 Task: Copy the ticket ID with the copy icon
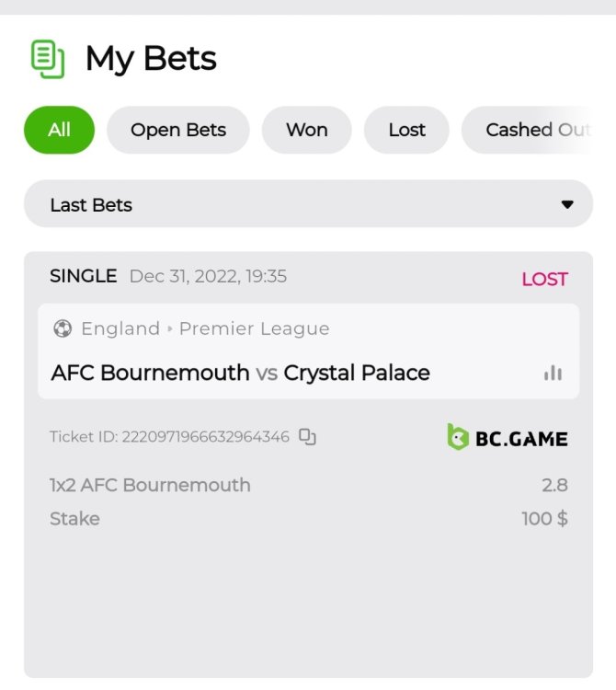[308, 437]
